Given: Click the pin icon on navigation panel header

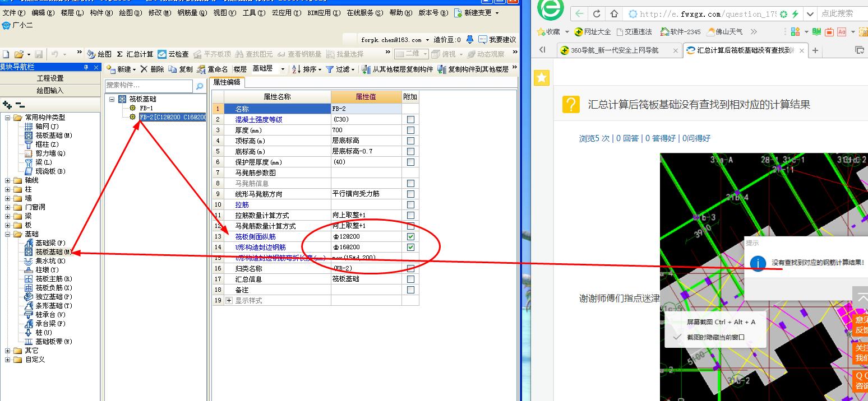Looking at the screenshot, I should coord(85,67).
